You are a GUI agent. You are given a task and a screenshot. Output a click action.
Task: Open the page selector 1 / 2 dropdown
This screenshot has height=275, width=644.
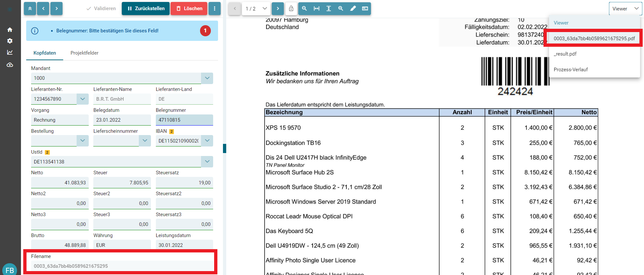(256, 9)
